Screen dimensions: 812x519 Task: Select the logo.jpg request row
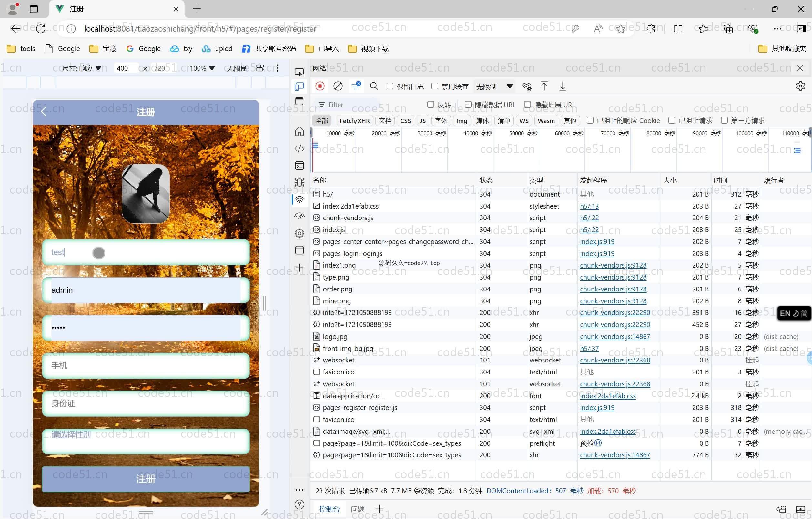(561, 336)
